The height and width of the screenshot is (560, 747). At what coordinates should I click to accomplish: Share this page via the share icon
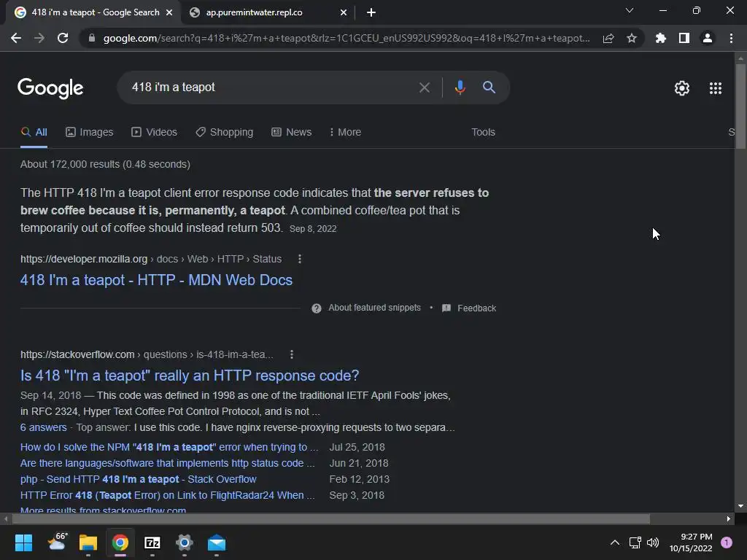(x=608, y=38)
